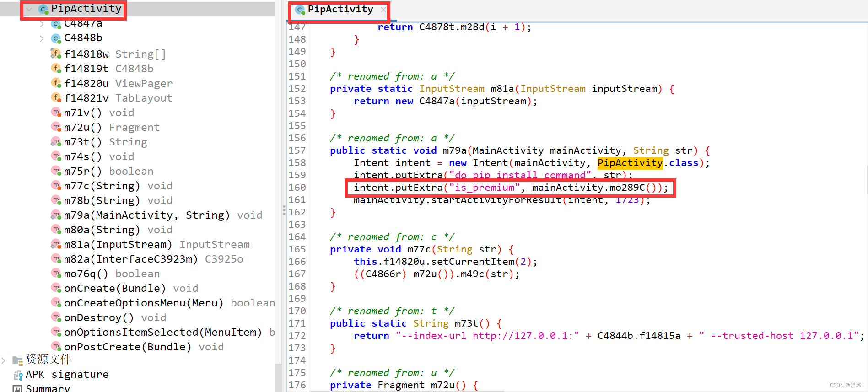Click the method icon beside mo76q()

pyautogui.click(x=56, y=274)
